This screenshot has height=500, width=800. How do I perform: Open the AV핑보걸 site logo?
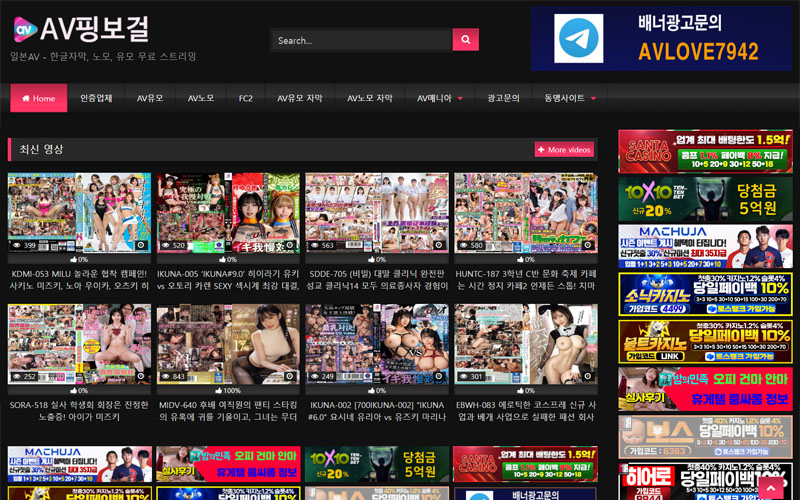82,29
